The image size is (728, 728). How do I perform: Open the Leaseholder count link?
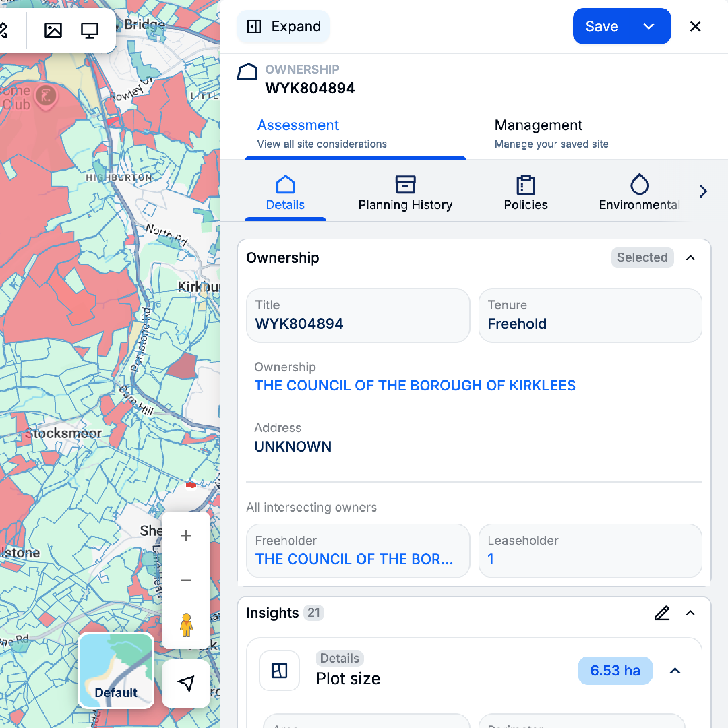(491, 559)
